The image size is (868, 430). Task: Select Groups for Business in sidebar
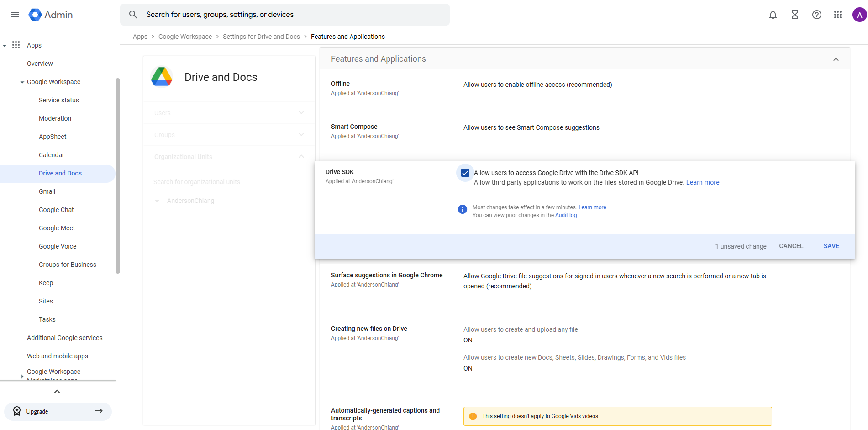point(68,265)
